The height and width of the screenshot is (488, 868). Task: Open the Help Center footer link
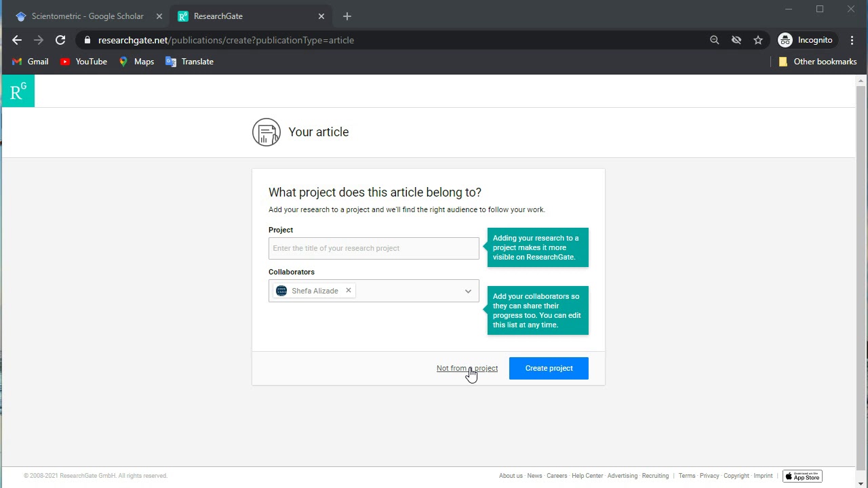coord(587,476)
